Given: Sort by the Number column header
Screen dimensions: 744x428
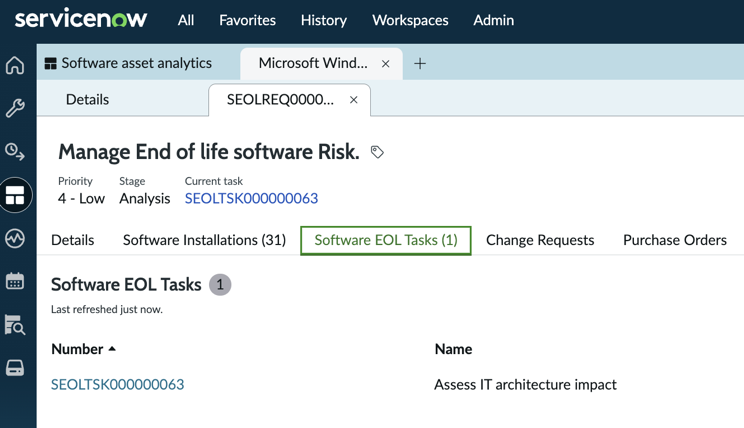Looking at the screenshot, I should [83, 349].
